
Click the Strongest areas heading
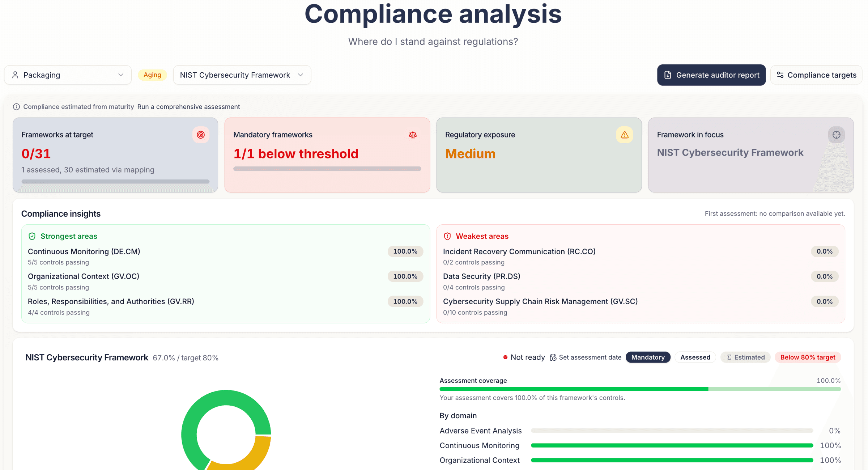[x=69, y=236]
